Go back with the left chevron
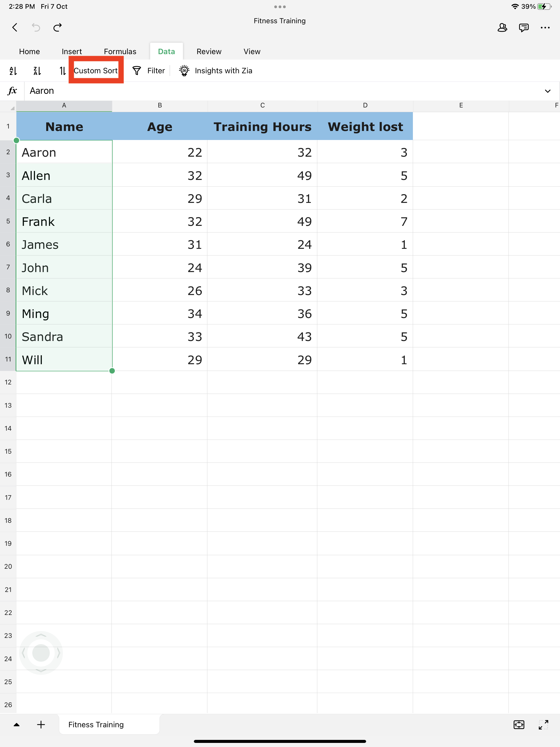Screen dimensions: 560x747 pos(15,27)
